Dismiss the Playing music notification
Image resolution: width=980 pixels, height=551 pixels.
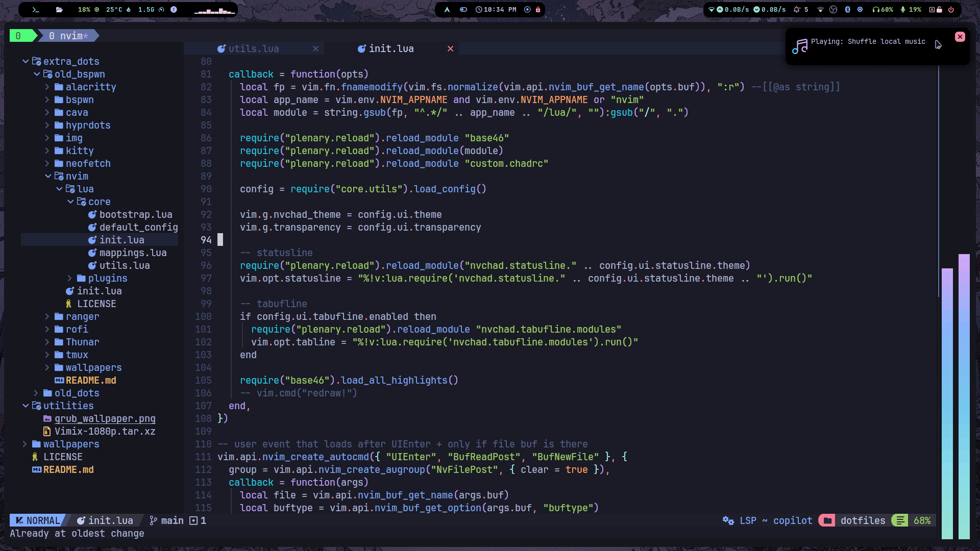[960, 37]
